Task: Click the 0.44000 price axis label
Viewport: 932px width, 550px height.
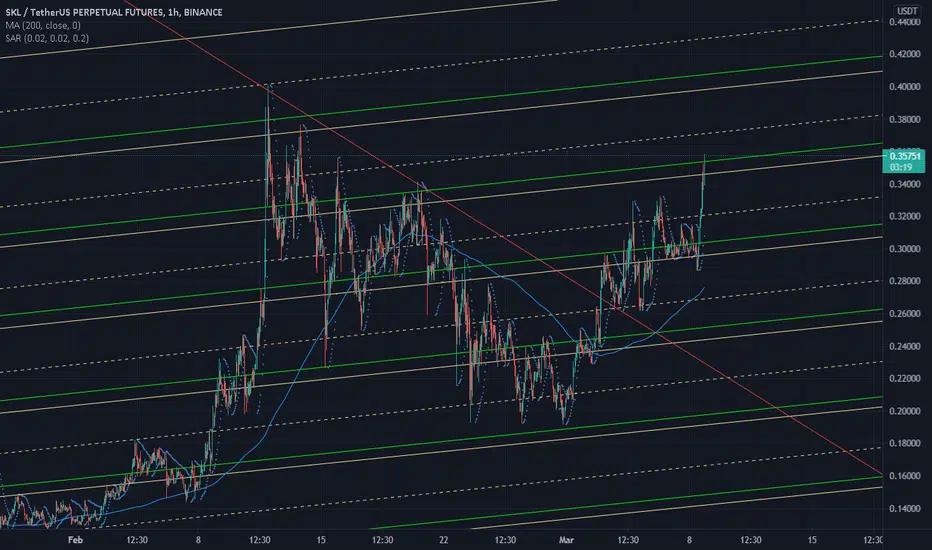Action: click(905, 22)
